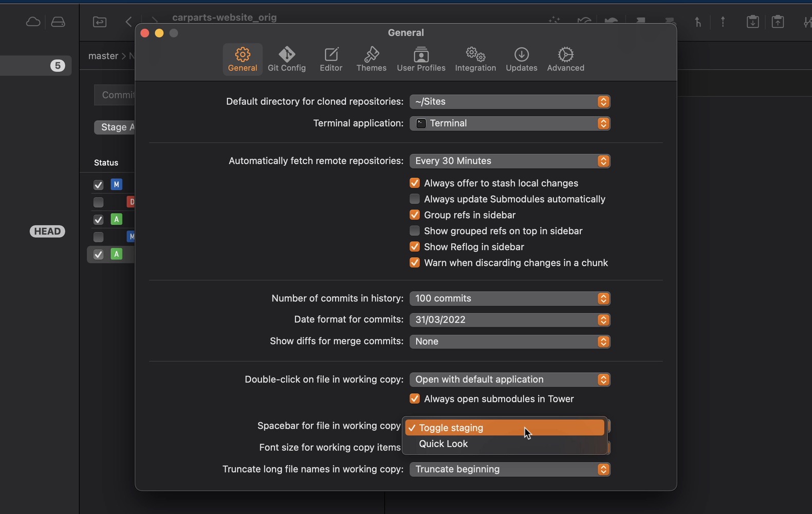Go to User Profiles preferences

421,59
